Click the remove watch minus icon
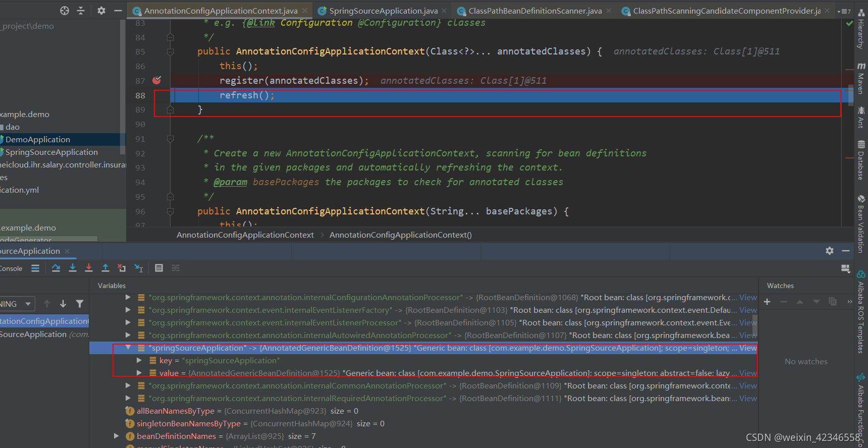 click(x=784, y=302)
